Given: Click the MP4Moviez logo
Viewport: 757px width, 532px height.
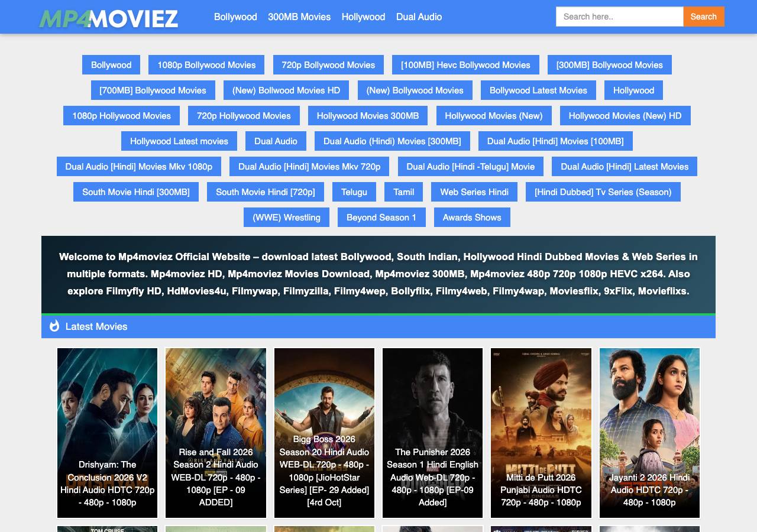Looking at the screenshot, I should pyautogui.click(x=108, y=18).
